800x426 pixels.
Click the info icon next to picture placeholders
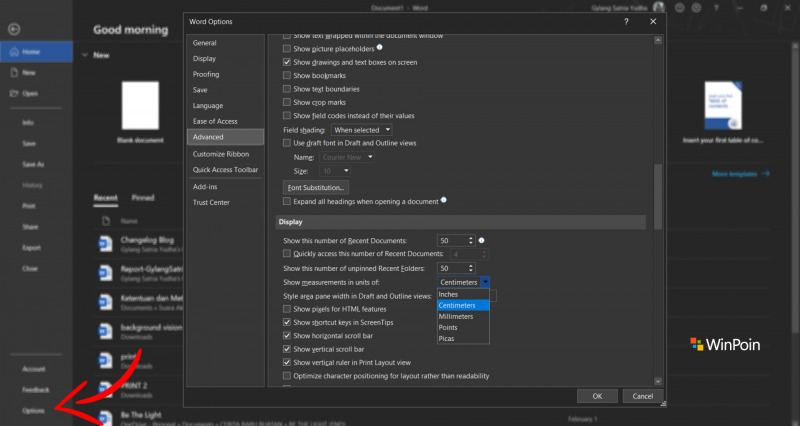tap(380, 47)
